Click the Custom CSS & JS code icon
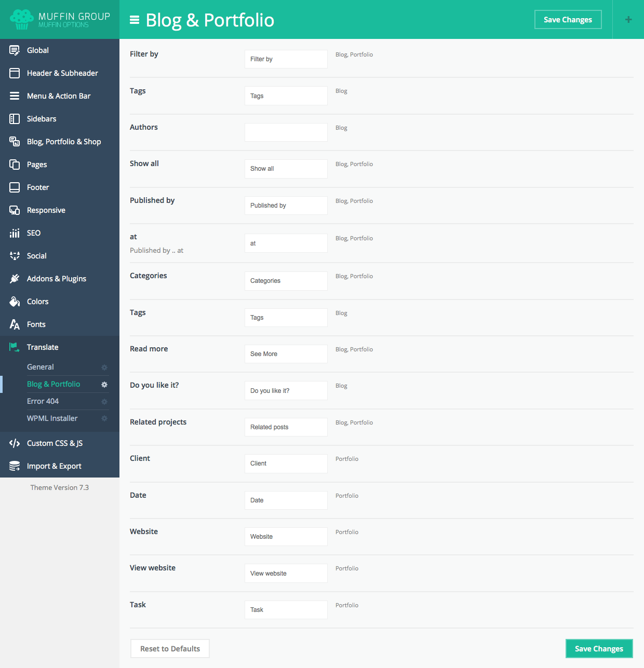This screenshot has height=668, width=644. 15,443
